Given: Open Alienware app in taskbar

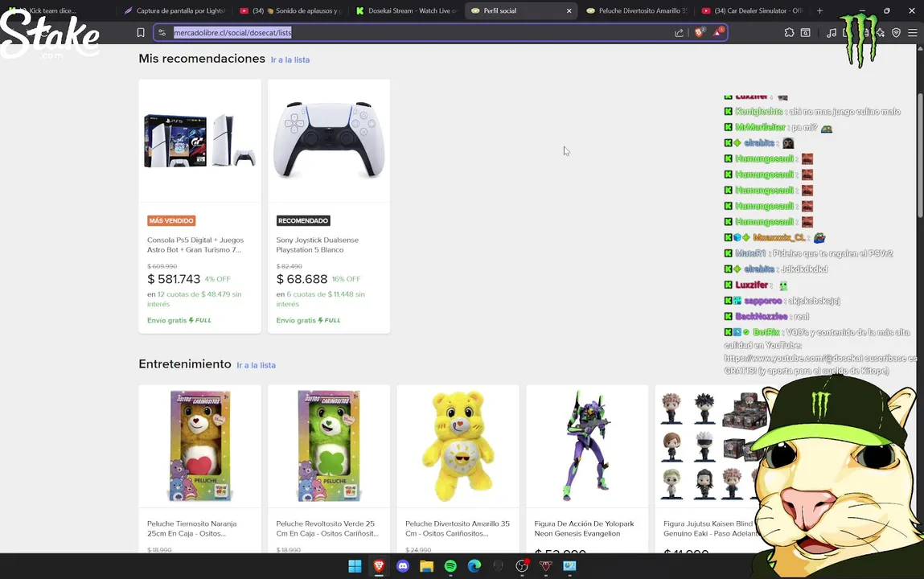Looking at the screenshot, I should click(498, 566).
